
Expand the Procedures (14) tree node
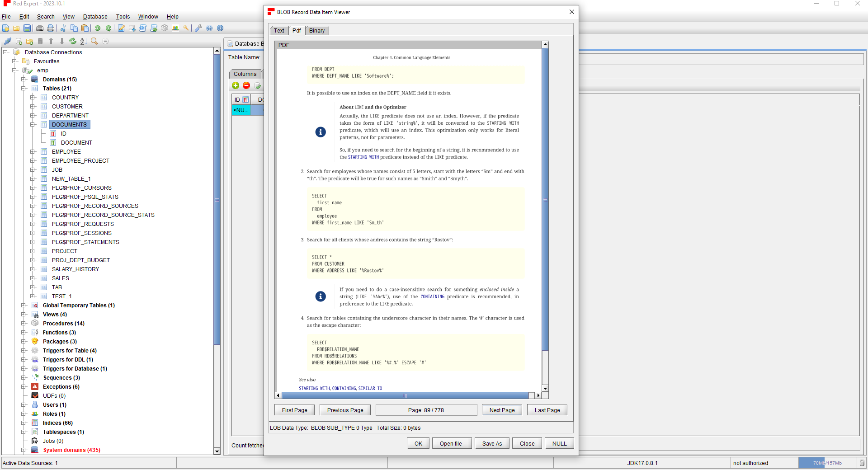[x=24, y=324]
